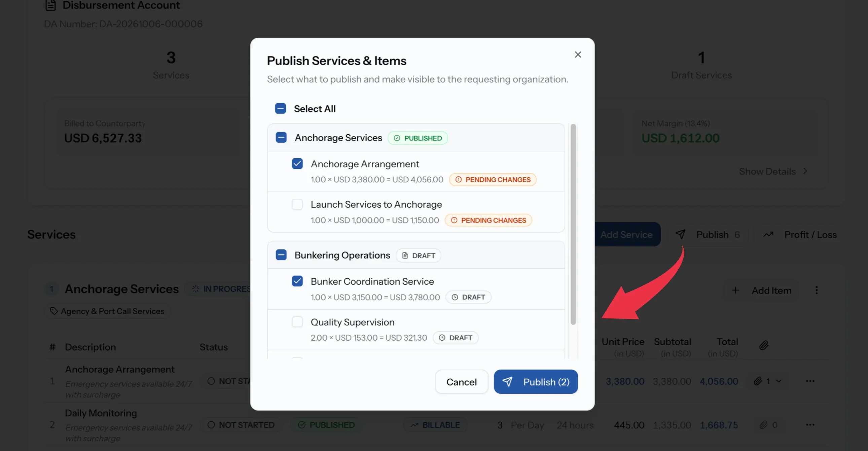
Task: Click PENDING CHANGES badge for Launch Services
Action: (488, 220)
